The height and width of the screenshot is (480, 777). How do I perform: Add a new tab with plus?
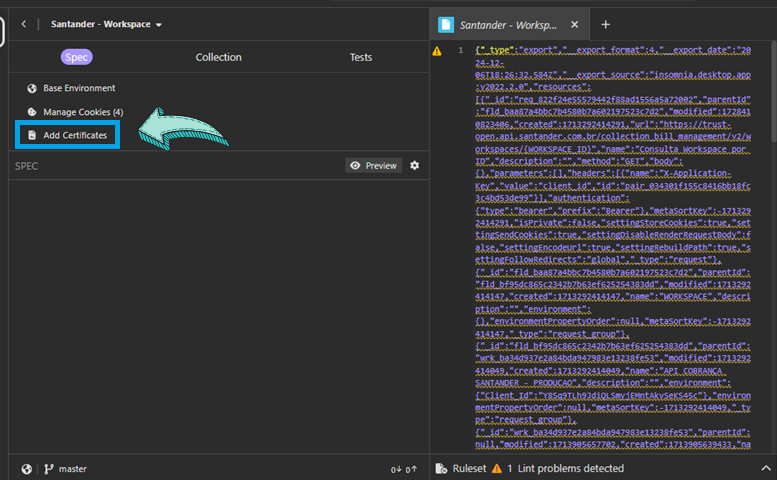coord(606,24)
